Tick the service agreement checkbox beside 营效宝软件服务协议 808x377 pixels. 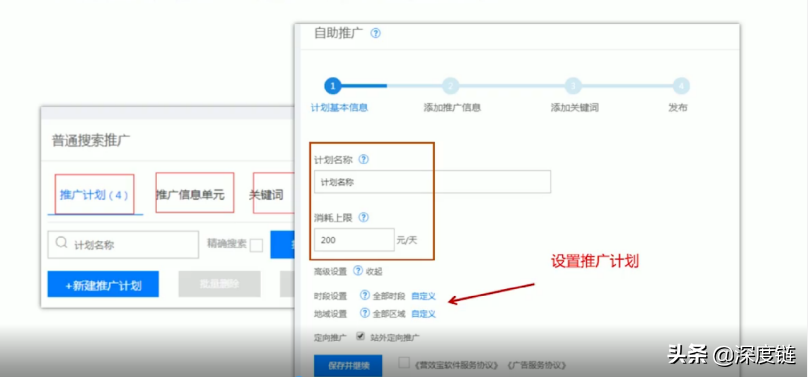pos(405,363)
